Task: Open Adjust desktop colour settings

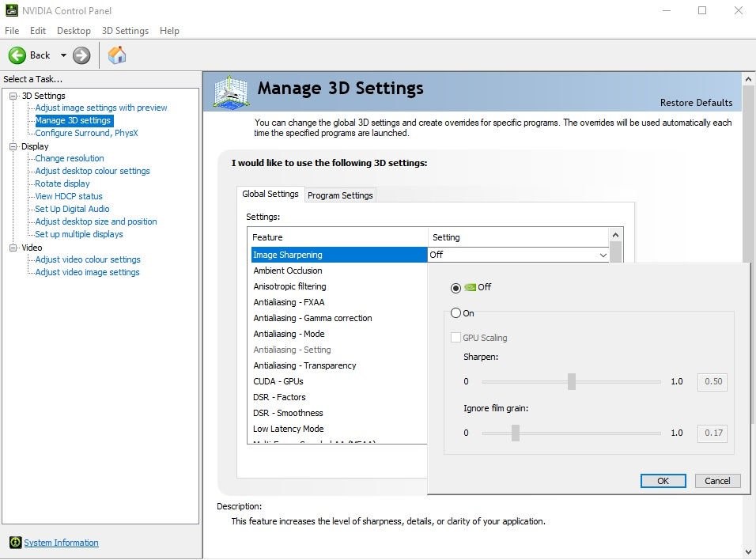Action: [x=93, y=171]
